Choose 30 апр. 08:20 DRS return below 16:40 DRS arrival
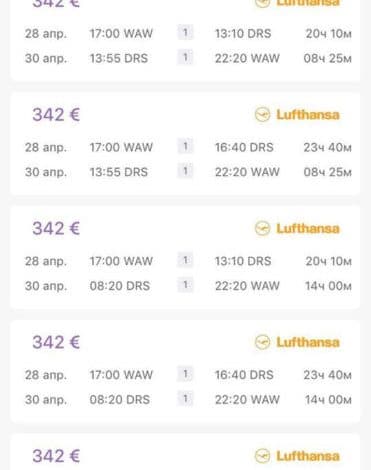 click(x=188, y=399)
